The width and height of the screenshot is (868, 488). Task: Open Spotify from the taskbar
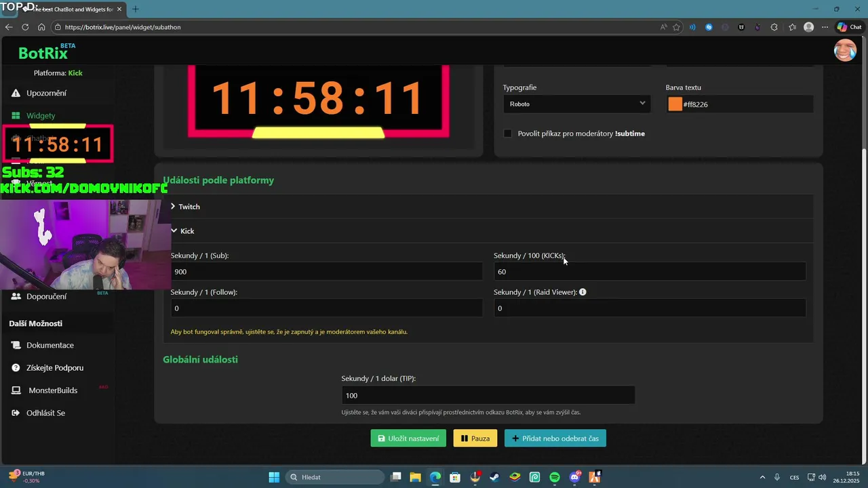(554, 477)
